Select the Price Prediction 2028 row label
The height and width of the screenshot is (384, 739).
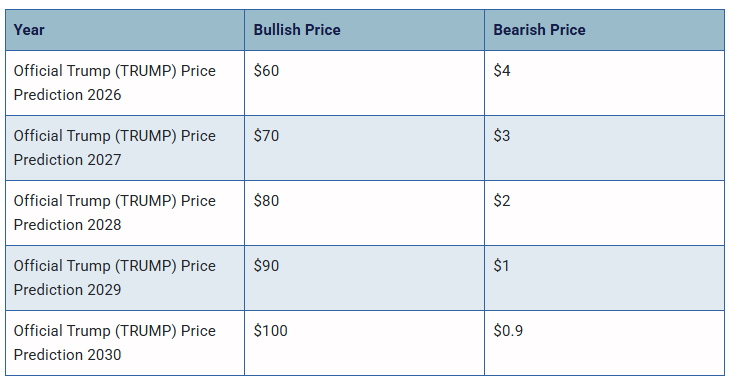[115, 213]
